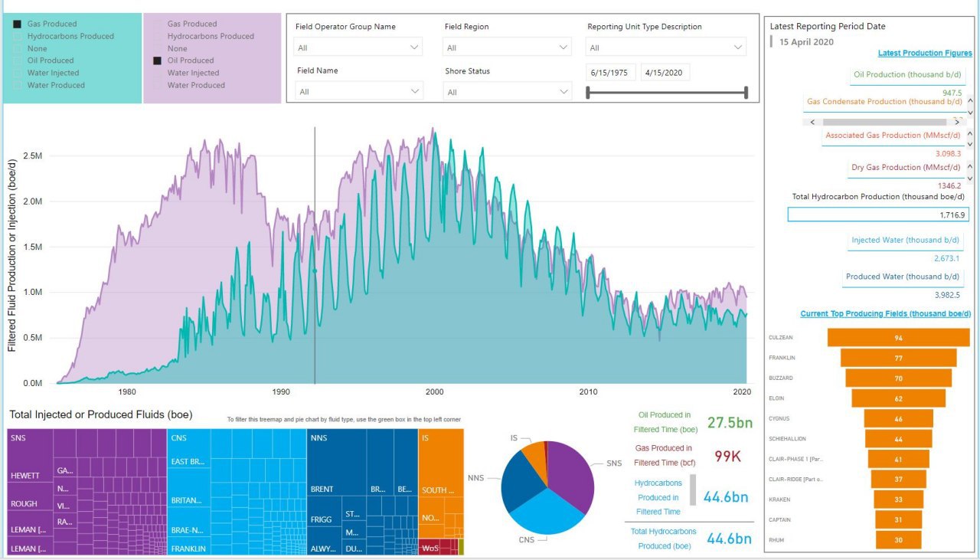Image resolution: width=980 pixels, height=560 pixels.
Task: Open Shore Status dropdown
Action: pyautogui.click(x=507, y=92)
